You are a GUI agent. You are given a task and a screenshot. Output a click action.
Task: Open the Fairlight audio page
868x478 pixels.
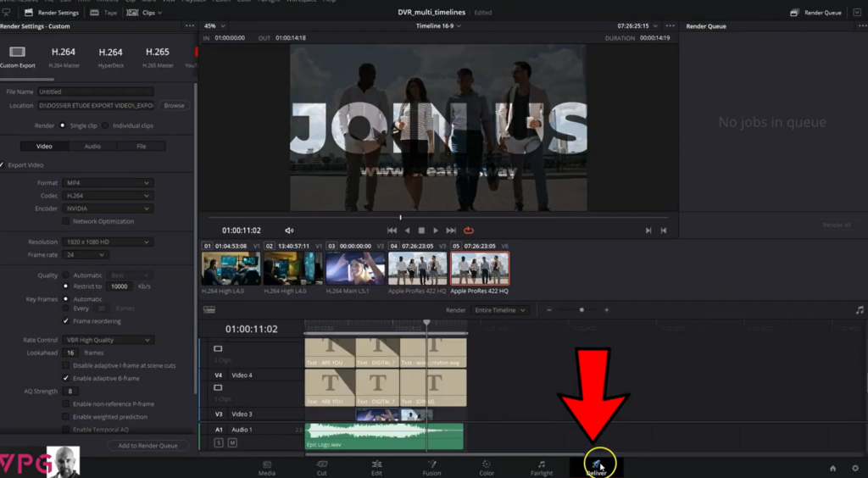pos(541,465)
